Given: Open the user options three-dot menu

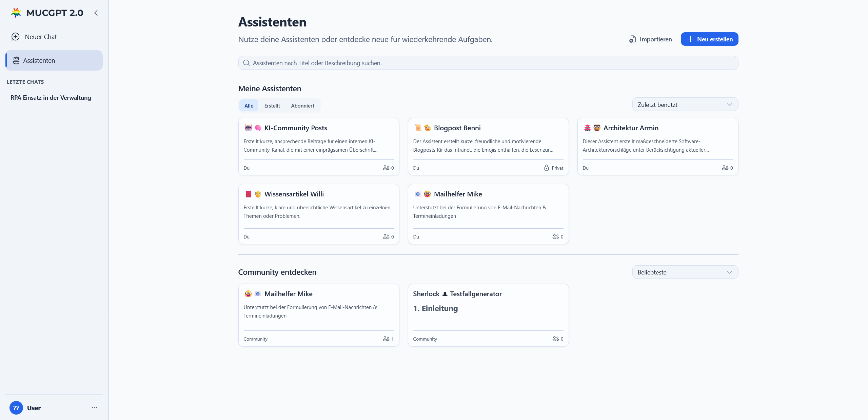Looking at the screenshot, I should [x=94, y=407].
